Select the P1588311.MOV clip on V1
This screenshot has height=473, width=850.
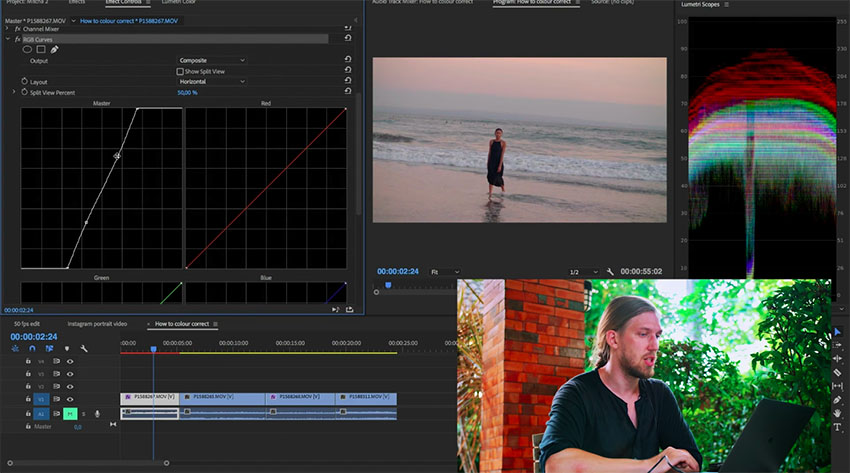point(366,399)
